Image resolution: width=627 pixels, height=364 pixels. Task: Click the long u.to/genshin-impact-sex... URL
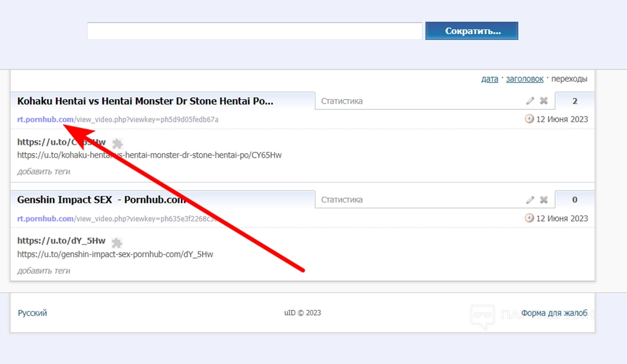[115, 254]
